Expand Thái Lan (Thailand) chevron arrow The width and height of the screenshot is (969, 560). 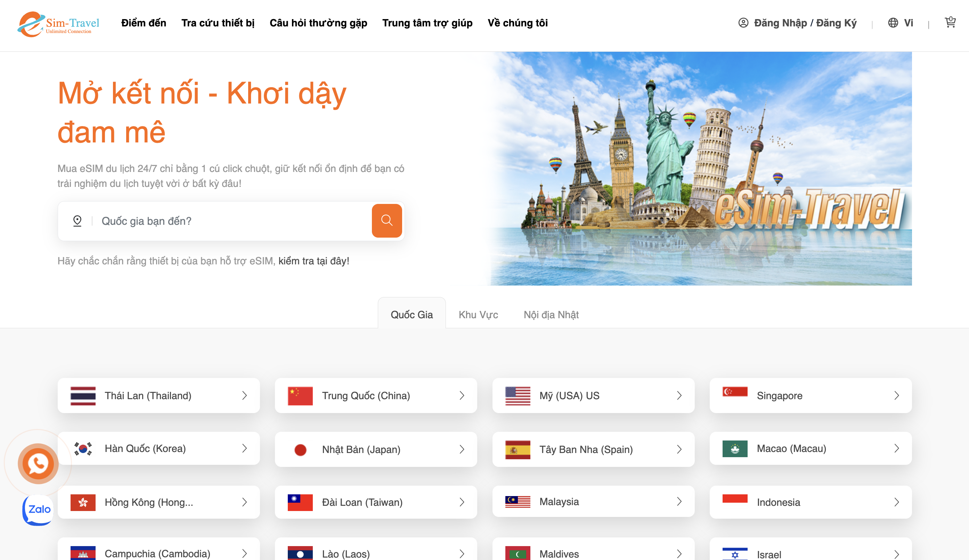click(244, 395)
